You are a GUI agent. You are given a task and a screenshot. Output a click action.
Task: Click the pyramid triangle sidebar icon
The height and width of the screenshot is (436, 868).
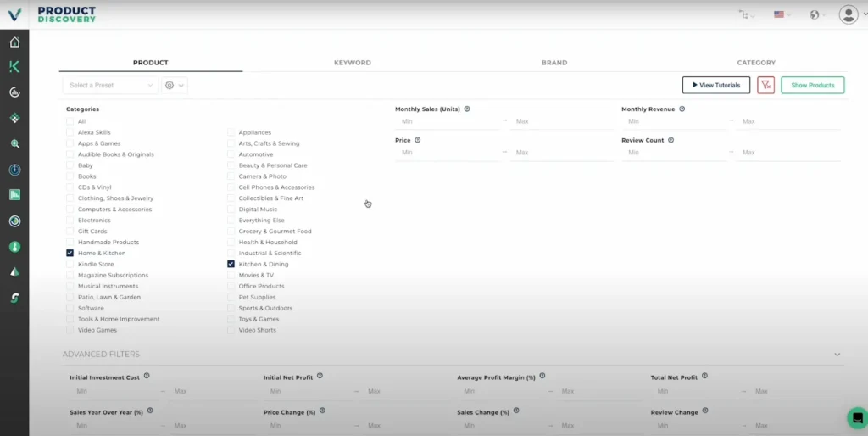pos(15,272)
